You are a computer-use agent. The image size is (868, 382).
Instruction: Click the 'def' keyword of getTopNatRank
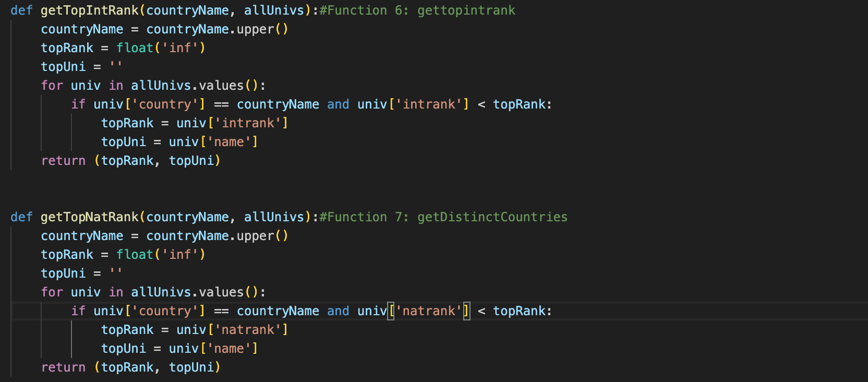[x=21, y=217]
